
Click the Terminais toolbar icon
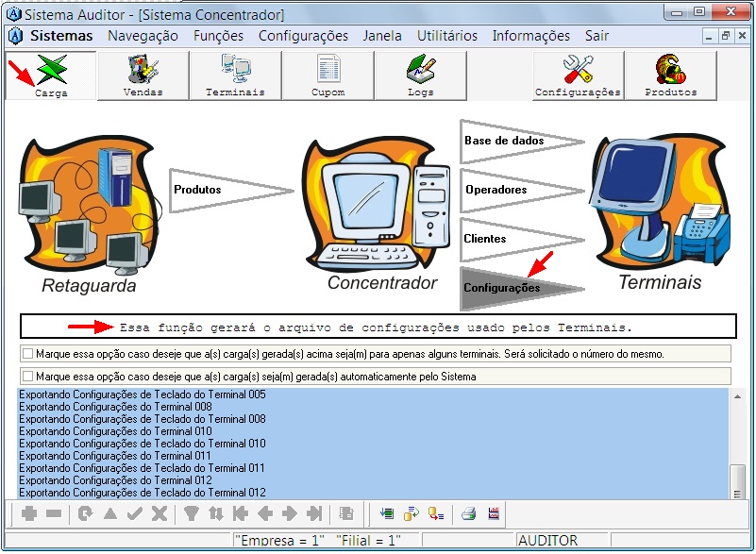click(x=235, y=76)
